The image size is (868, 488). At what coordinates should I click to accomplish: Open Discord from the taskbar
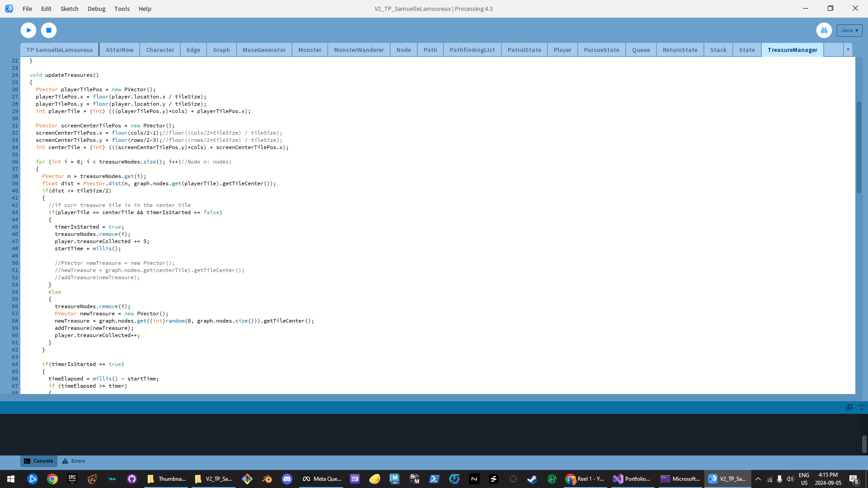(287, 479)
